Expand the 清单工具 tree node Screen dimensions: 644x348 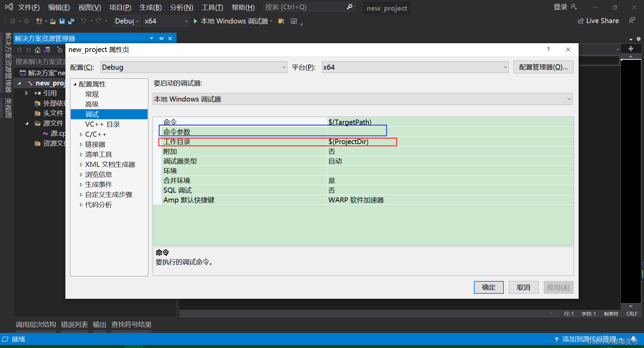81,154
